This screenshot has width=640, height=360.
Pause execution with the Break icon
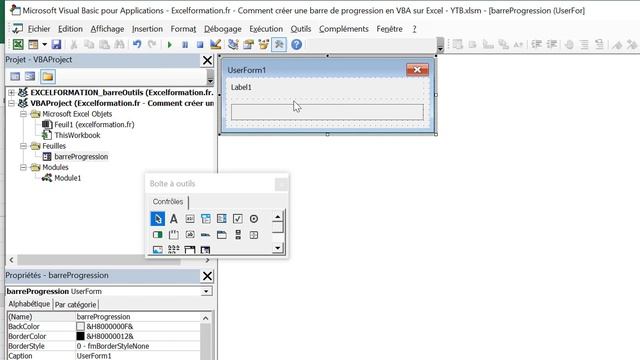185,44
